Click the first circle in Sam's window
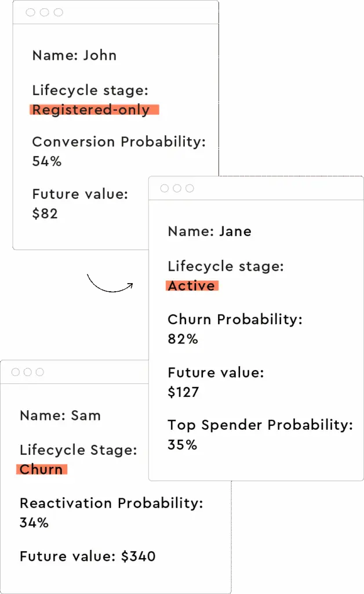This screenshot has width=364, height=594. [15, 372]
